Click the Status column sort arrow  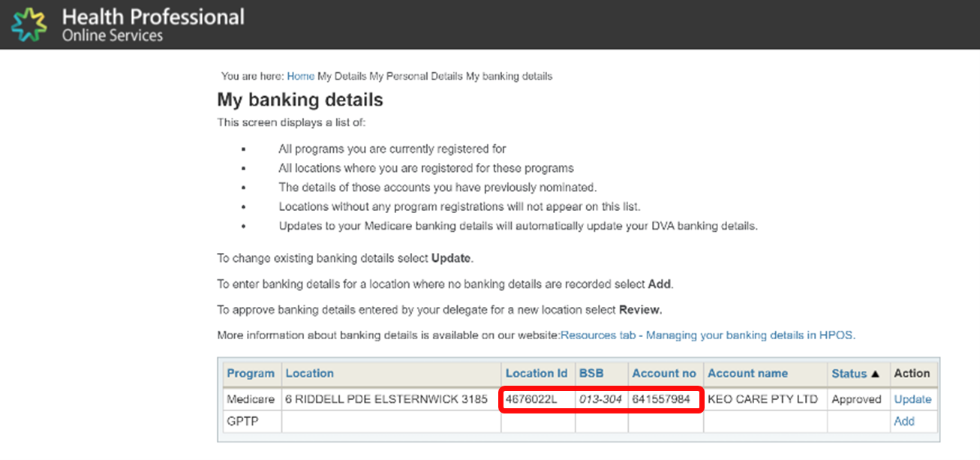tap(874, 374)
